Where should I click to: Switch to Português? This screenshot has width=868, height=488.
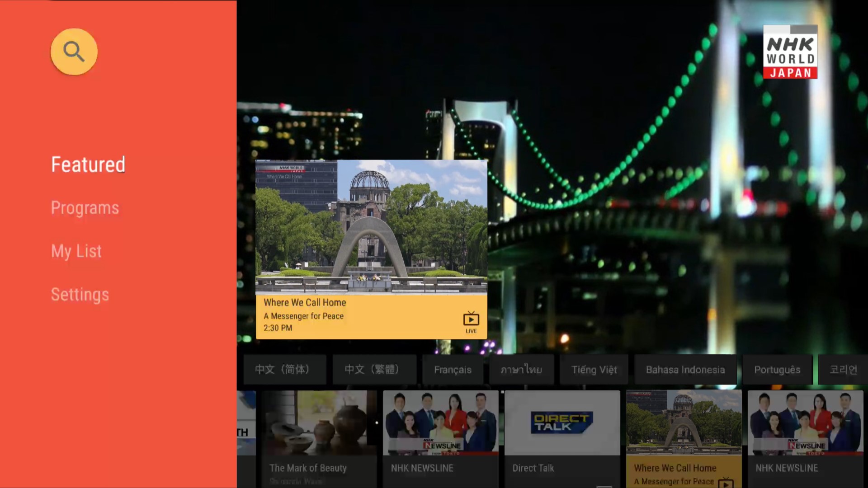pos(777,369)
